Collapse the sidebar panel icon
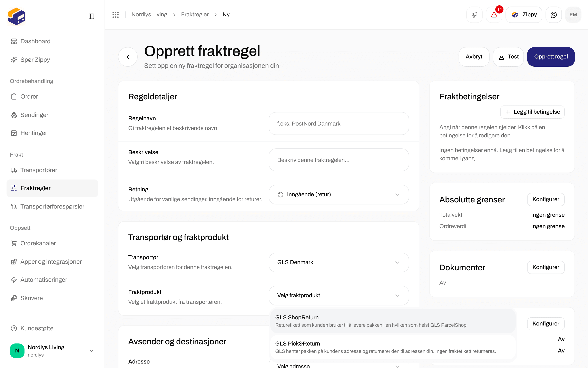This screenshot has width=588, height=368. point(91,16)
